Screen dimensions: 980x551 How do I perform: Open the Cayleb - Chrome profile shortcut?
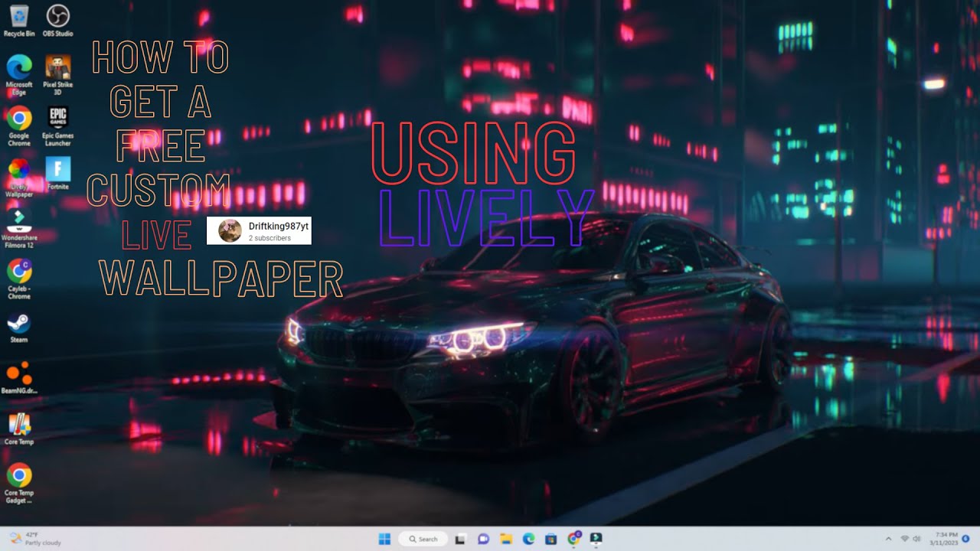19,279
